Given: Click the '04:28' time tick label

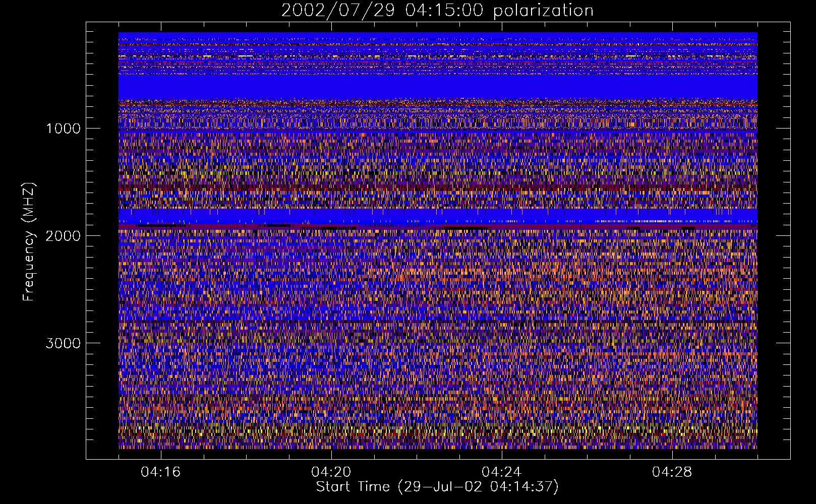Looking at the screenshot, I should 672,472.
